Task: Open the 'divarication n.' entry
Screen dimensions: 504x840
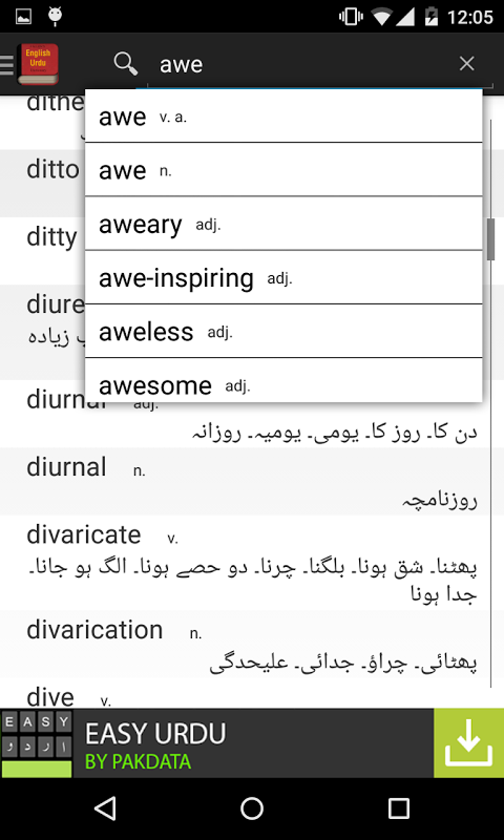Action: (x=245, y=644)
